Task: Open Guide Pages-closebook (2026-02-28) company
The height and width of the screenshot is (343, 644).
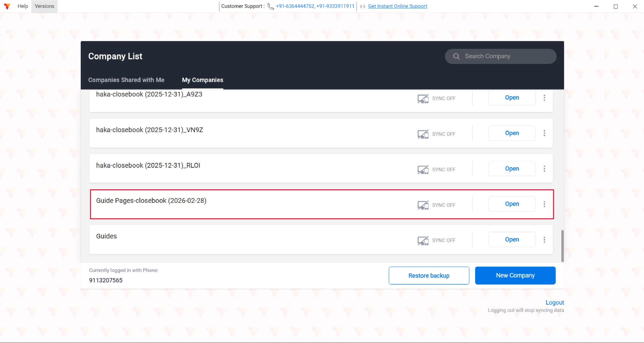Action: [512, 204]
